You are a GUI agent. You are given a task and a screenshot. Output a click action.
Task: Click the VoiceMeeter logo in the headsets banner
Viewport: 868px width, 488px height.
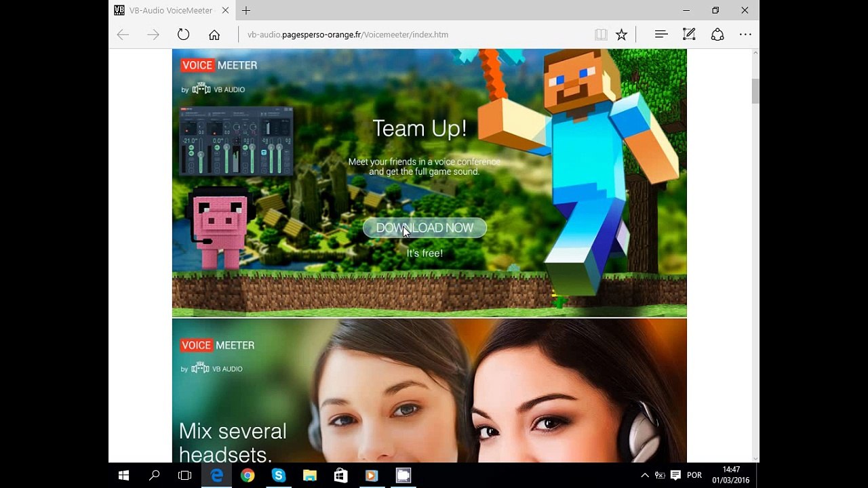pyautogui.click(x=218, y=345)
